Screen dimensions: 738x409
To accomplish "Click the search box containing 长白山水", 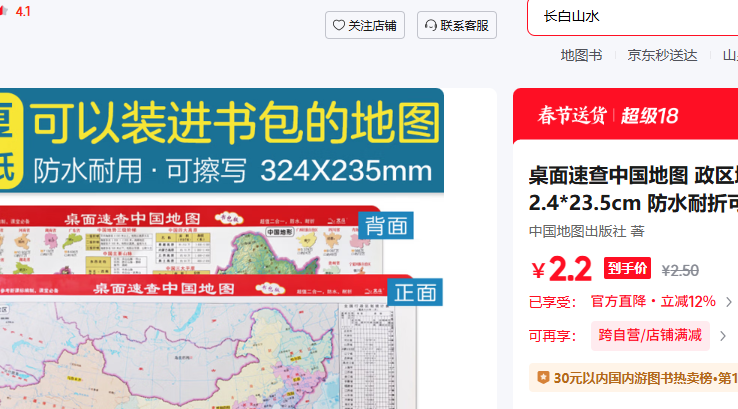I will (630, 17).
